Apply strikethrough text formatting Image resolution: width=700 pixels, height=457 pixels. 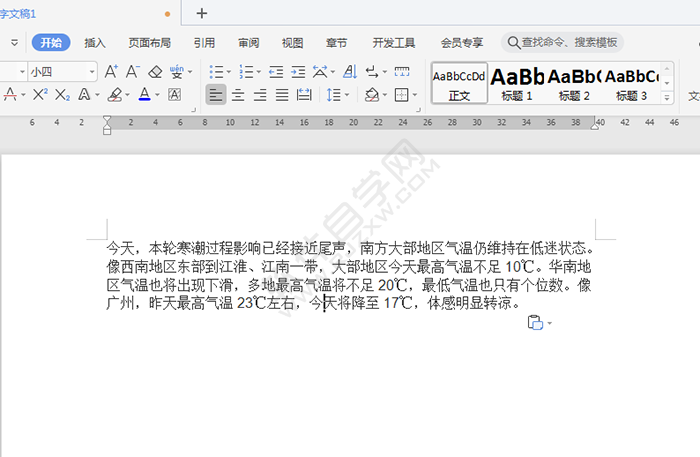pos(10,95)
